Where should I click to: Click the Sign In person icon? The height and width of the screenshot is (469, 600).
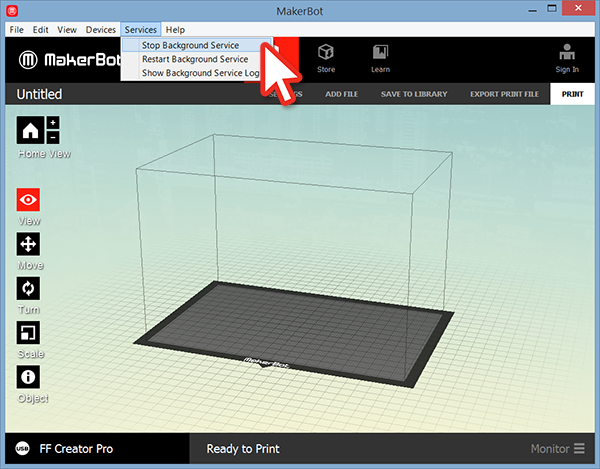567,52
